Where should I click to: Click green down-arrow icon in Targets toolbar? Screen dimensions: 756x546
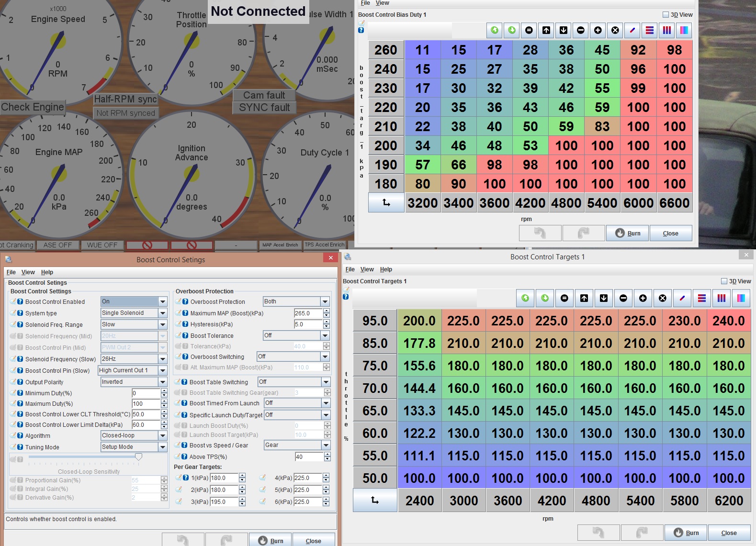(x=545, y=298)
